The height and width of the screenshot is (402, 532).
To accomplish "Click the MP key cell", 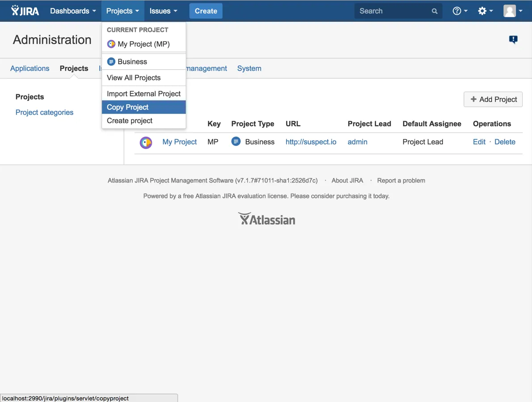I will tap(213, 142).
